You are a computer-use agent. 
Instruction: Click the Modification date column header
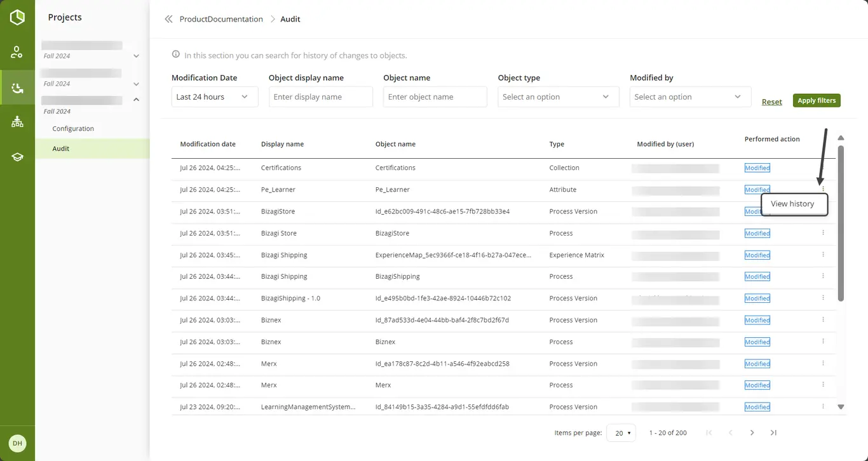[208, 144]
